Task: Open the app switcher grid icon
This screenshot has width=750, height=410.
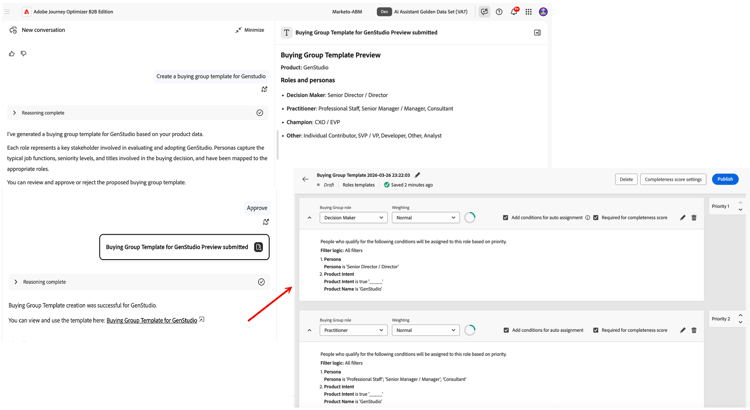Action: pyautogui.click(x=529, y=12)
